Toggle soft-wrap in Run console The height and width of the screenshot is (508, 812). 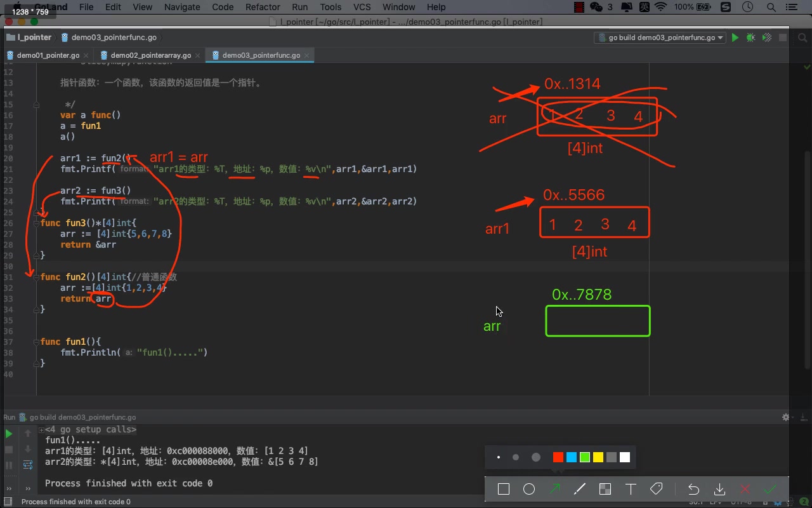28,465
